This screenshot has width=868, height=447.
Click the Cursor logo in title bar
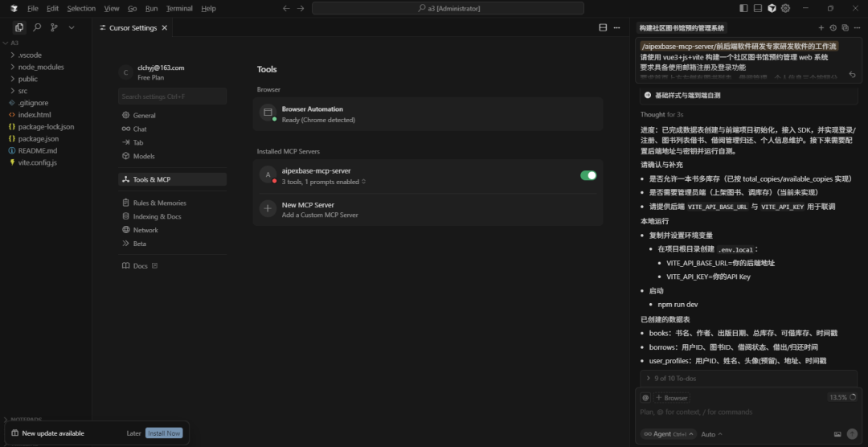tap(14, 8)
